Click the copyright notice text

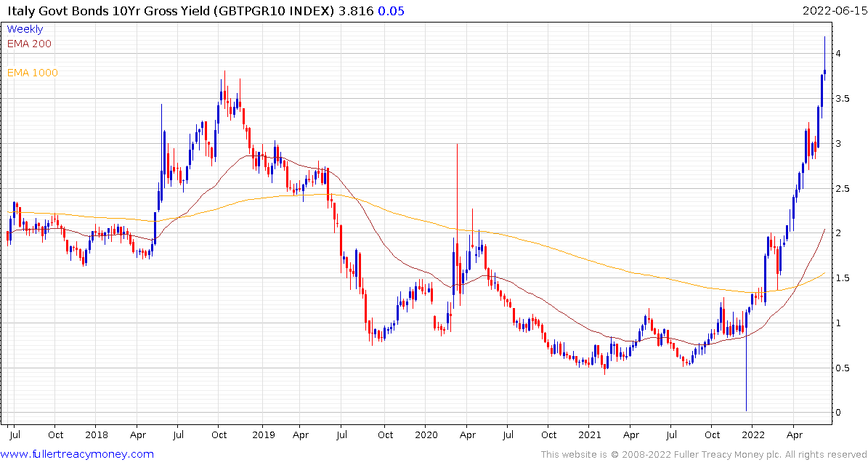pyautogui.click(x=704, y=455)
